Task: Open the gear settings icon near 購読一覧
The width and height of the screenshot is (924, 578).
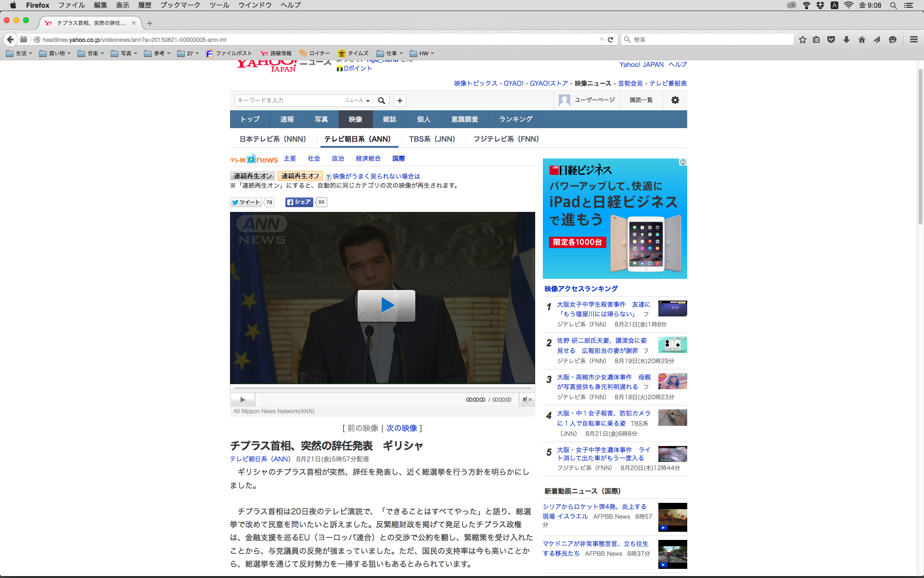Action: (675, 100)
